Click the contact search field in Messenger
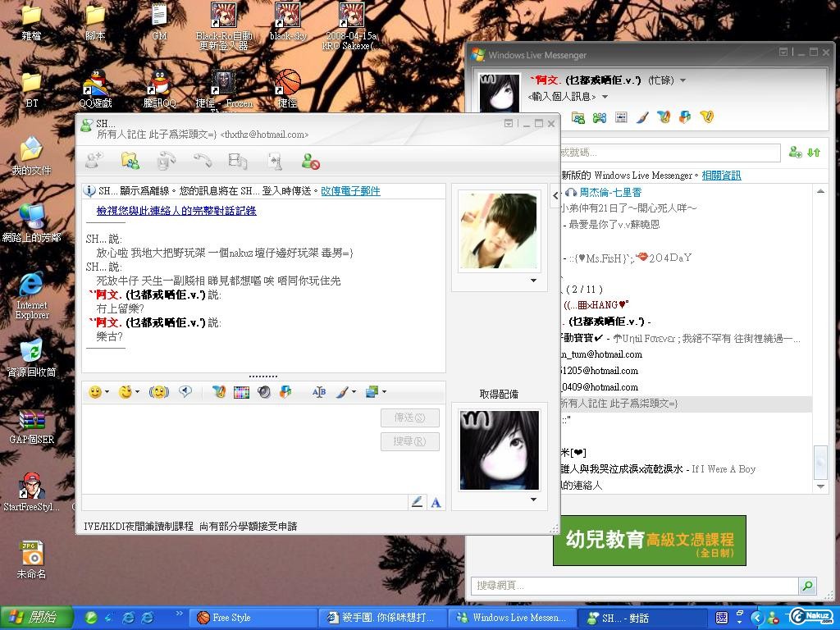The image size is (840, 630). (670, 153)
